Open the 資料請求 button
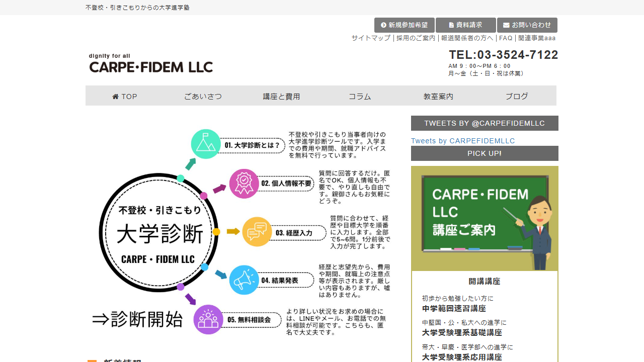Screen dimensions: 644x362 (466, 25)
